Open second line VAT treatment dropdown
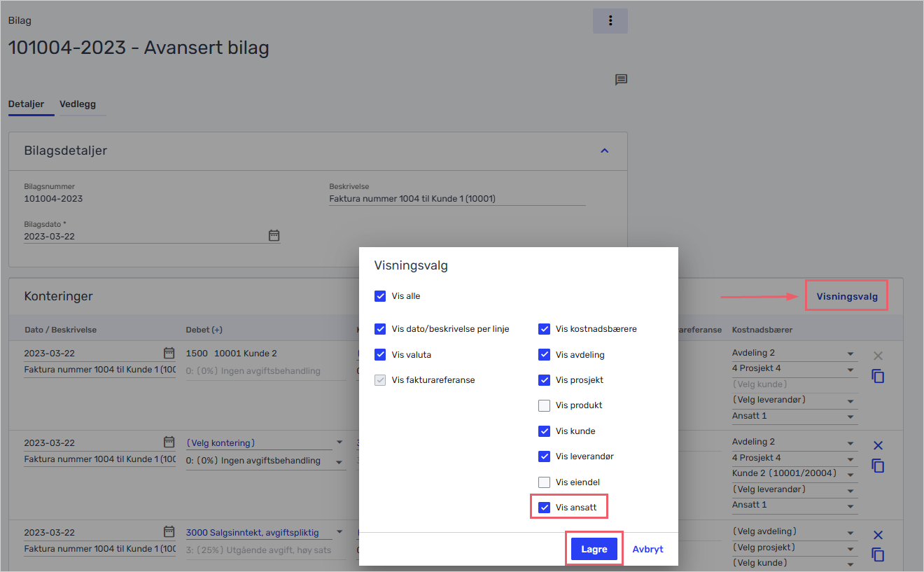Screen dimensions: 924x572 point(265,461)
